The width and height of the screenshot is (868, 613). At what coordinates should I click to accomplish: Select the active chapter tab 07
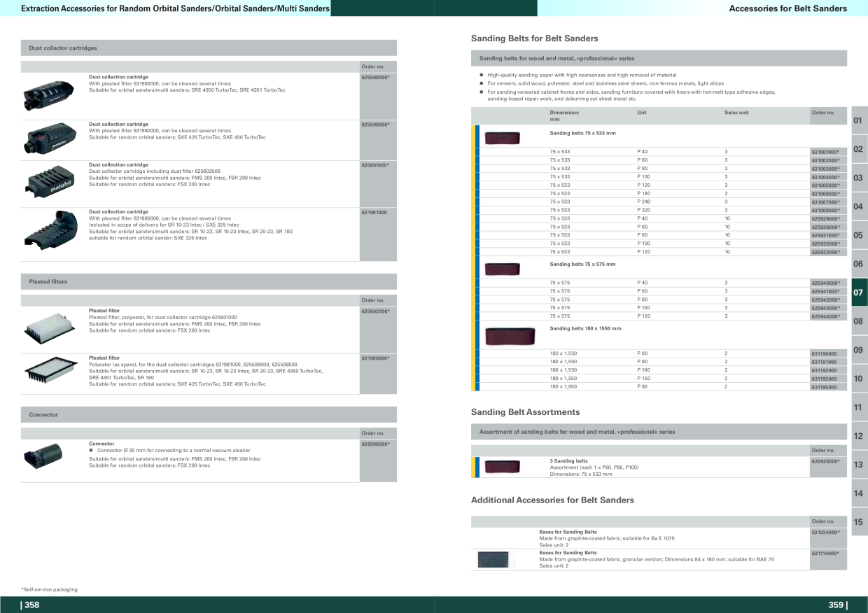click(x=859, y=293)
